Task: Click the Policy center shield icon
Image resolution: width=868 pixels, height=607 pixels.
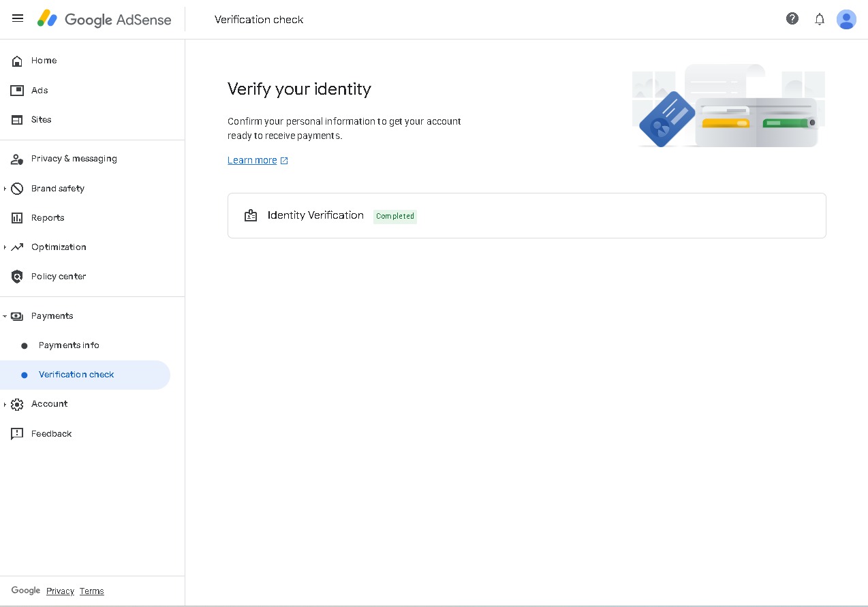Action: coord(17,277)
